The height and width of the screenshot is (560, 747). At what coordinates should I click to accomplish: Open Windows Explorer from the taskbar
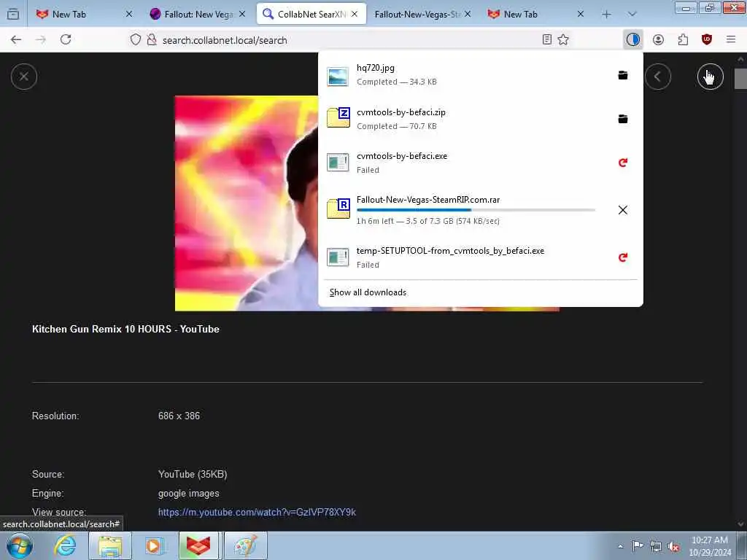pyautogui.click(x=110, y=546)
